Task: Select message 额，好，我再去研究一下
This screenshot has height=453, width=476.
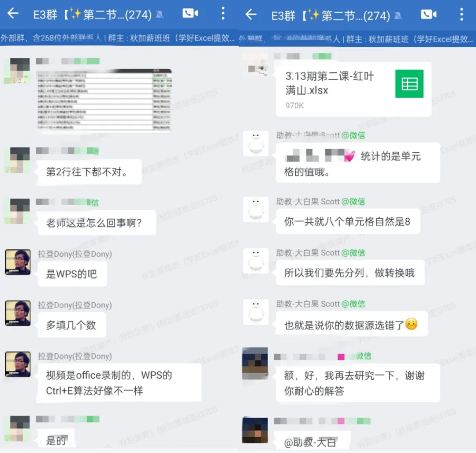Action: [357, 383]
